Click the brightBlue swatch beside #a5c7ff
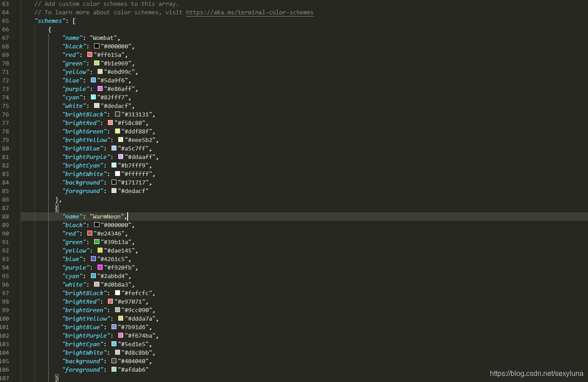 (x=114, y=148)
